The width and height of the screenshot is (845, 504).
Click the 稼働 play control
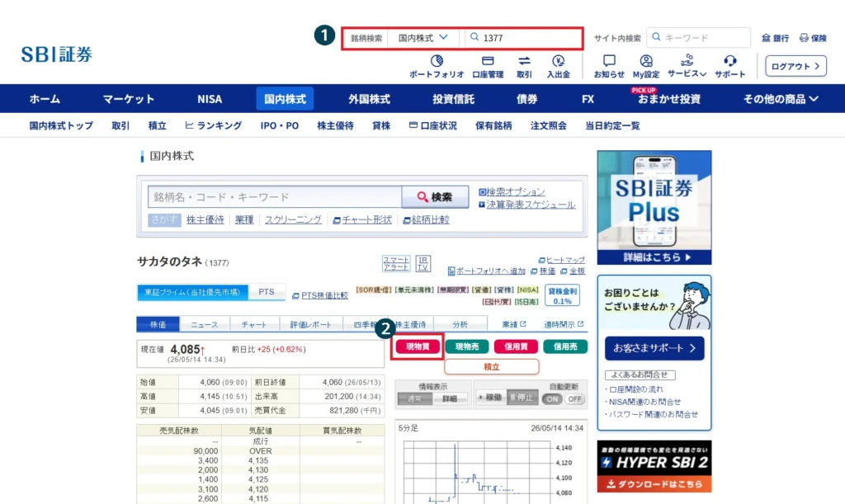[x=490, y=398]
